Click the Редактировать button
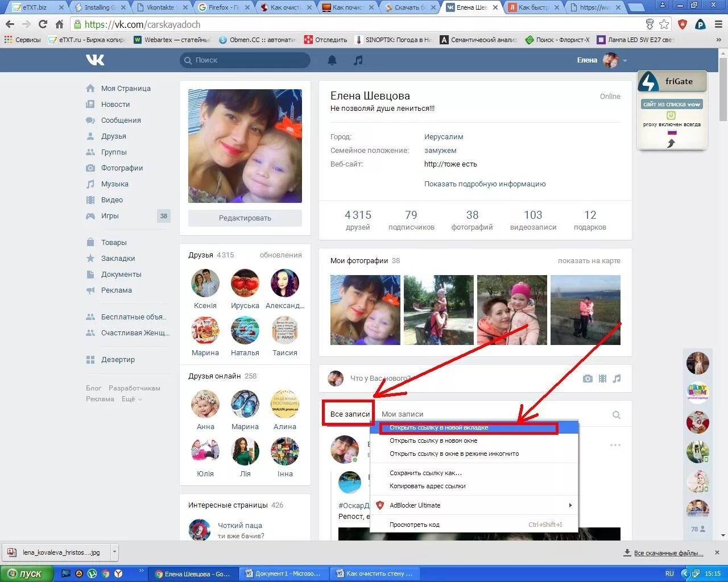Screen dimensions: 728x582 (245, 218)
